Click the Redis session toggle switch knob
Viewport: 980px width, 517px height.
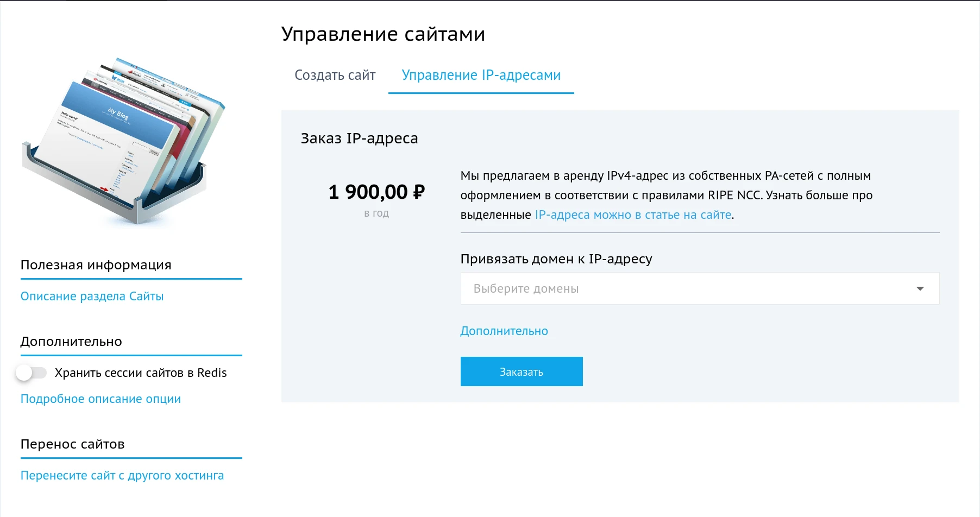[24, 373]
